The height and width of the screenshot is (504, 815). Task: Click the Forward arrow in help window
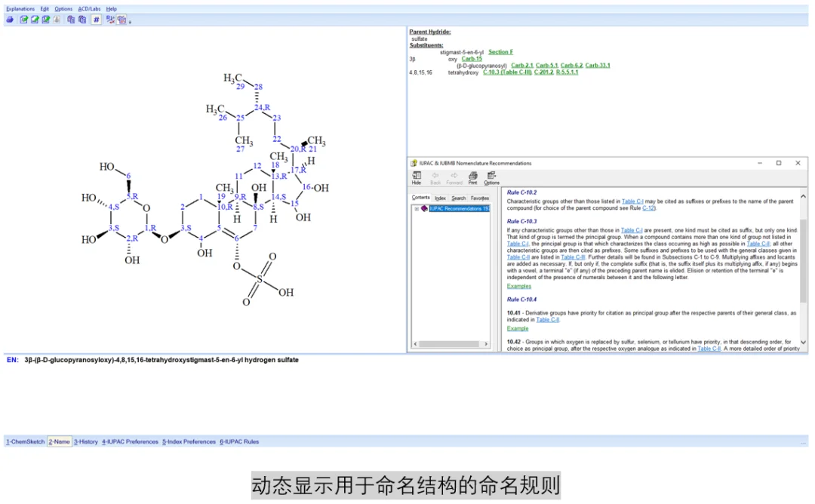[x=454, y=178]
